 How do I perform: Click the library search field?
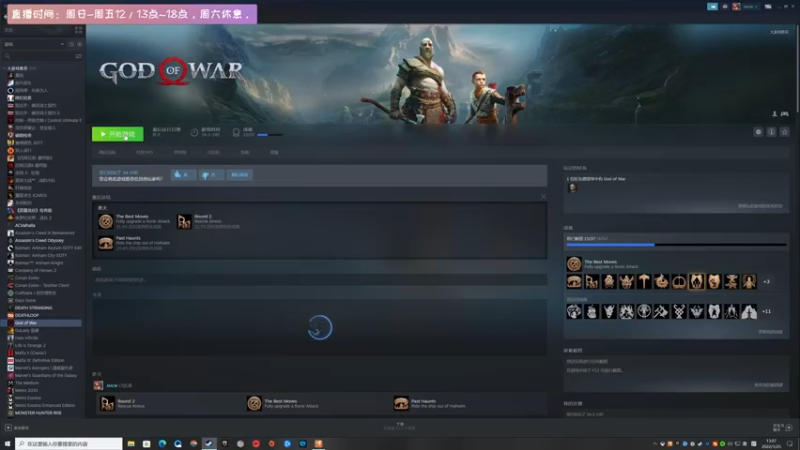(38, 56)
